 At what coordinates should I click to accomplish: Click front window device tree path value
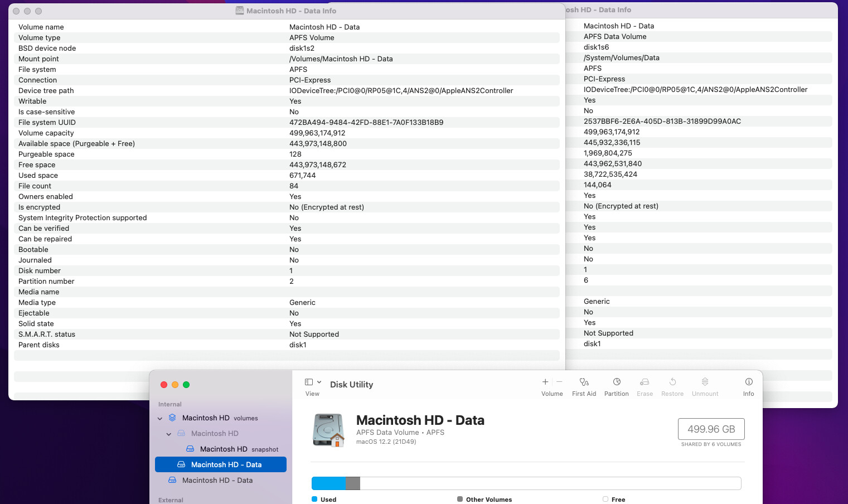pyautogui.click(x=401, y=90)
